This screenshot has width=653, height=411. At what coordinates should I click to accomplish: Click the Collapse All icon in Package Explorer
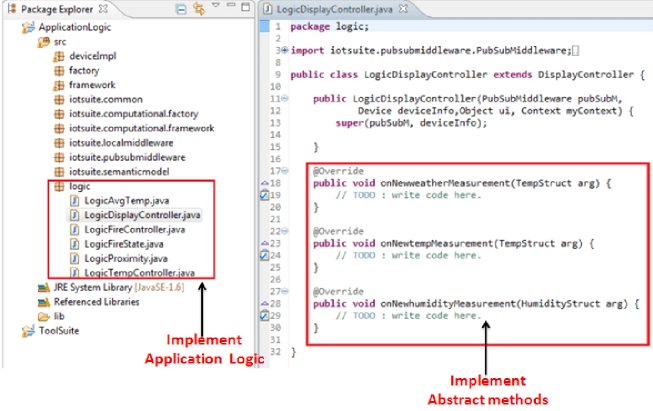pos(179,9)
